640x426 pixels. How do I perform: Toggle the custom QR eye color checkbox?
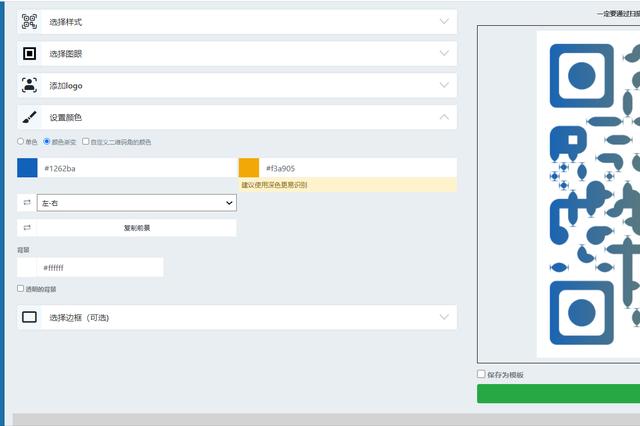[x=85, y=141]
